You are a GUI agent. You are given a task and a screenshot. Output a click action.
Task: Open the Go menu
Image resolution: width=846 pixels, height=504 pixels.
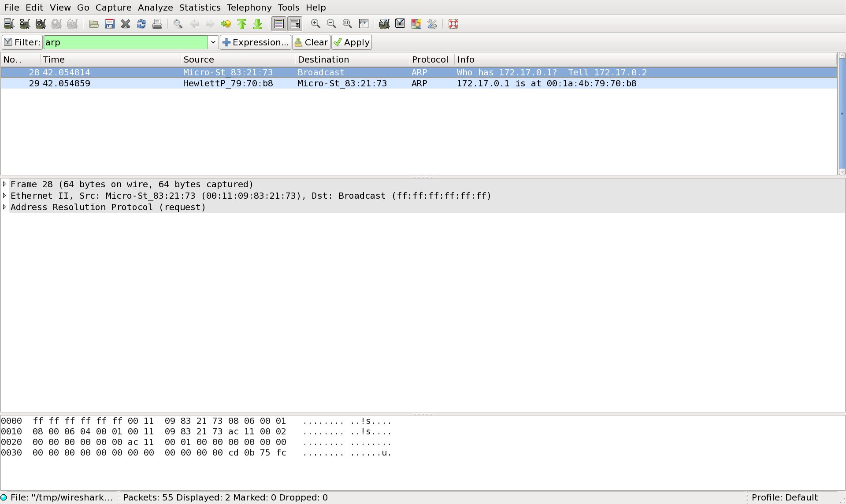[x=83, y=7]
